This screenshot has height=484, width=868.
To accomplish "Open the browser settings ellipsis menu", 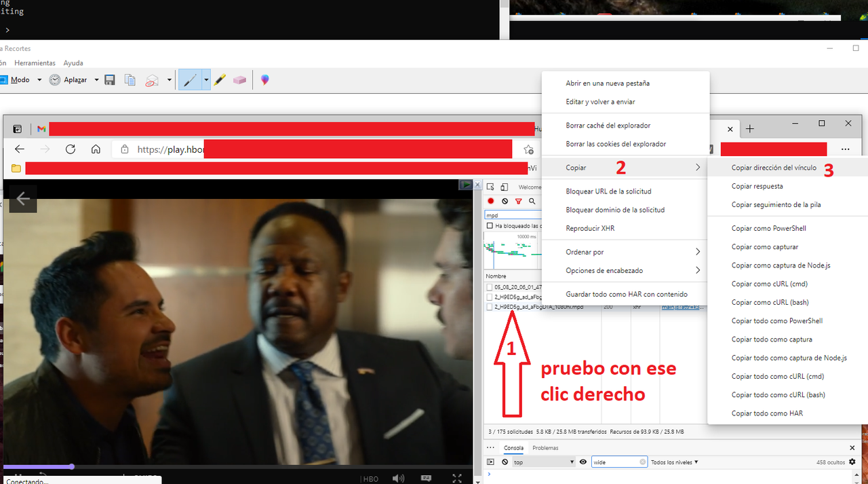I will 845,149.
